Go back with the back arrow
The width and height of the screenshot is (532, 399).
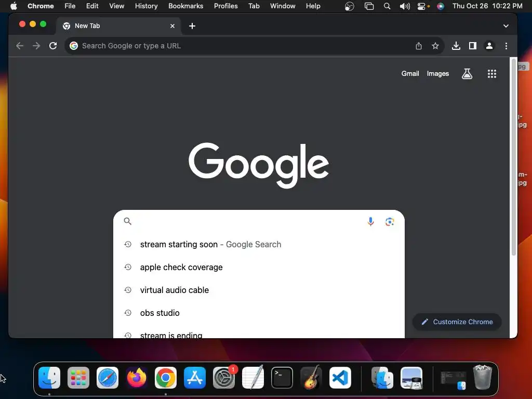(x=20, y=46)
